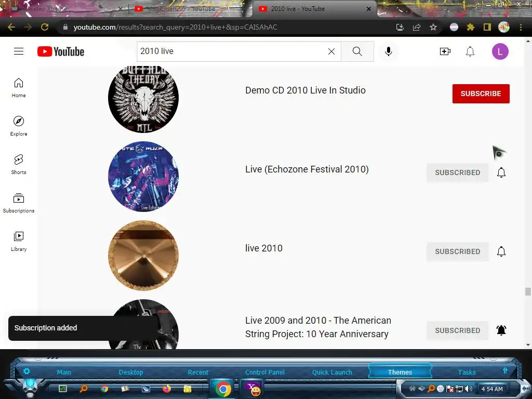Screen dimensions: 532x399
Task: Select the Desktop tab in the dock
Action: click(131, 372)
